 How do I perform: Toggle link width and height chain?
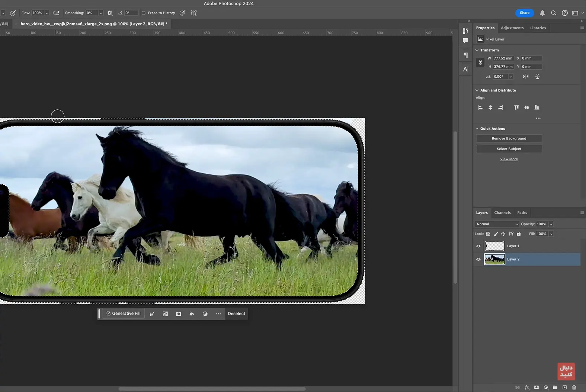[x=480, y=62]
